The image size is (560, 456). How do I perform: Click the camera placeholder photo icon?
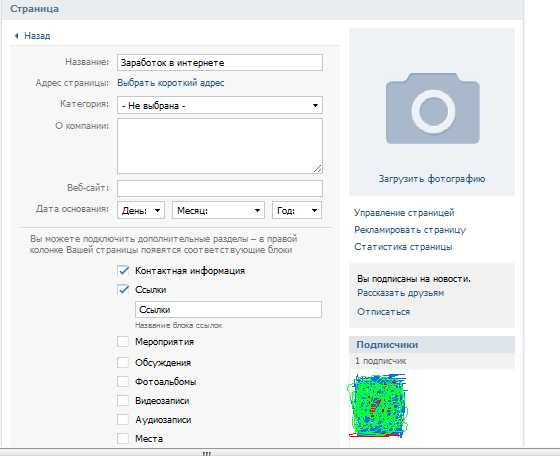pyautogui.click(x=432, y=109)
